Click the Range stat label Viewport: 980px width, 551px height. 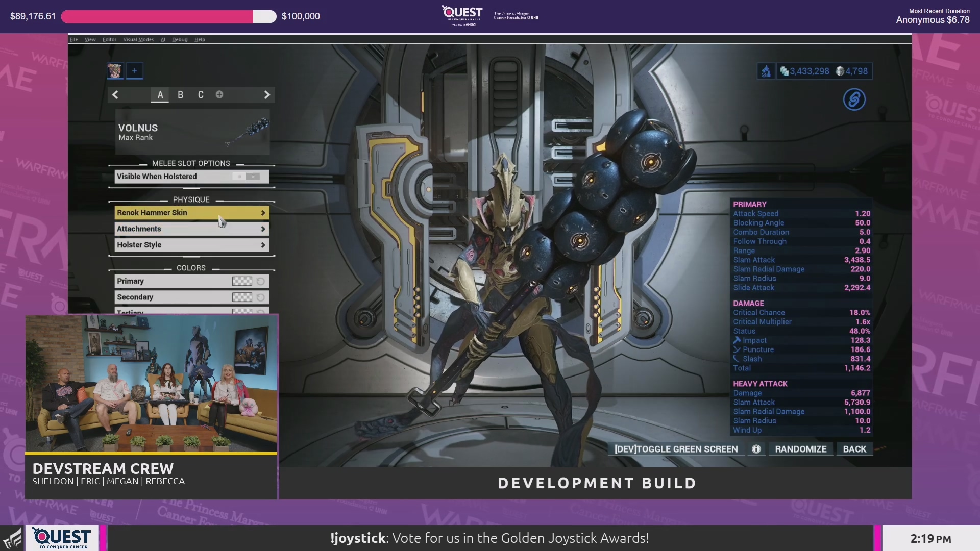[x=744, y=251]
